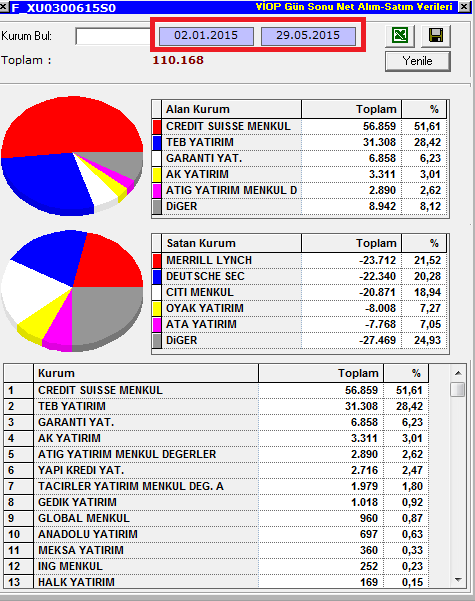
Task: Click the Yenile refresh button
Action: pos(417,61)
